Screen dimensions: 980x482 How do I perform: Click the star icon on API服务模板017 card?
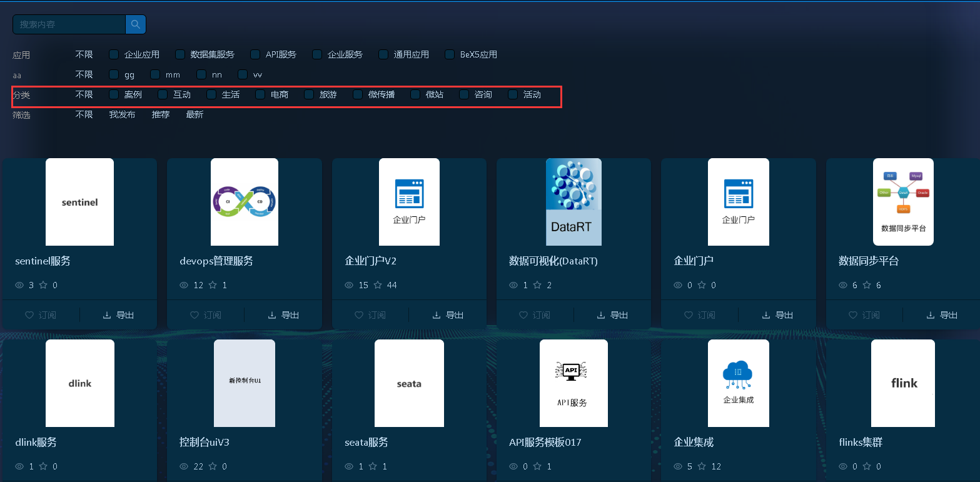click(537, 466)
